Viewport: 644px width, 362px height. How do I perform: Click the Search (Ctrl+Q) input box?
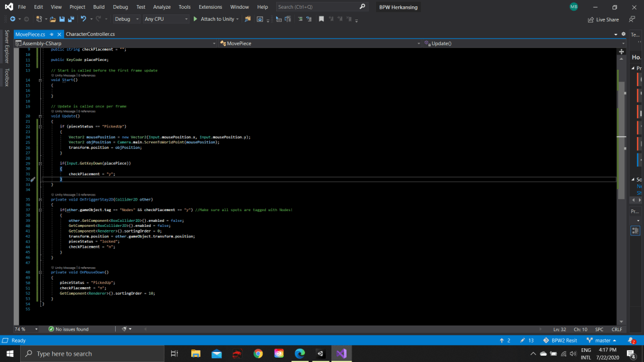coord(318,7)
